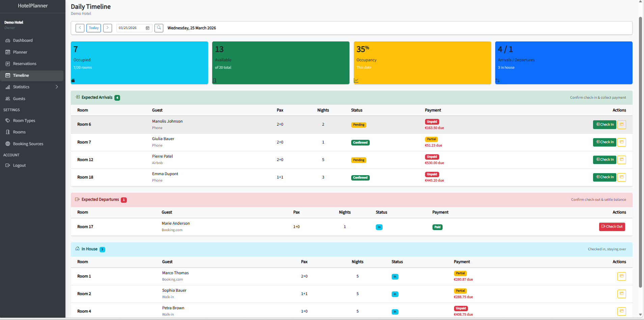The width and height of the screenshot is (644, 320).
Task: Click the scrollbar down arrow
Action: coord(640,315)
